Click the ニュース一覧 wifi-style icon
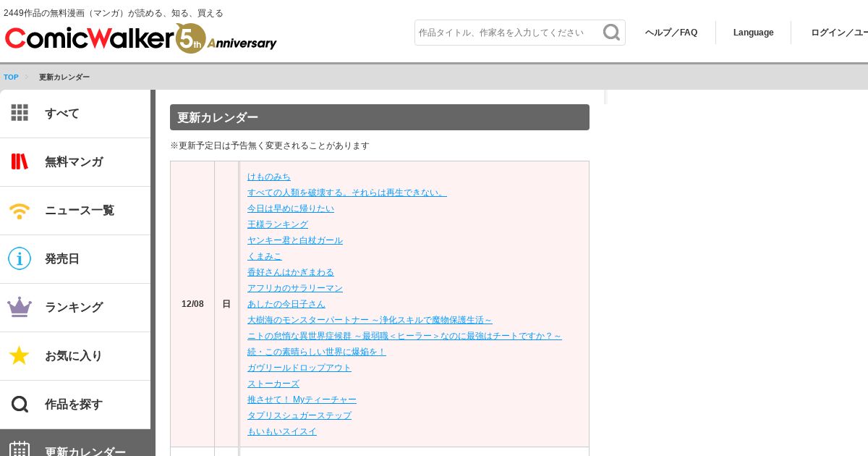Image resolution: width=868 pixels, height=456 pixels. 20,211
